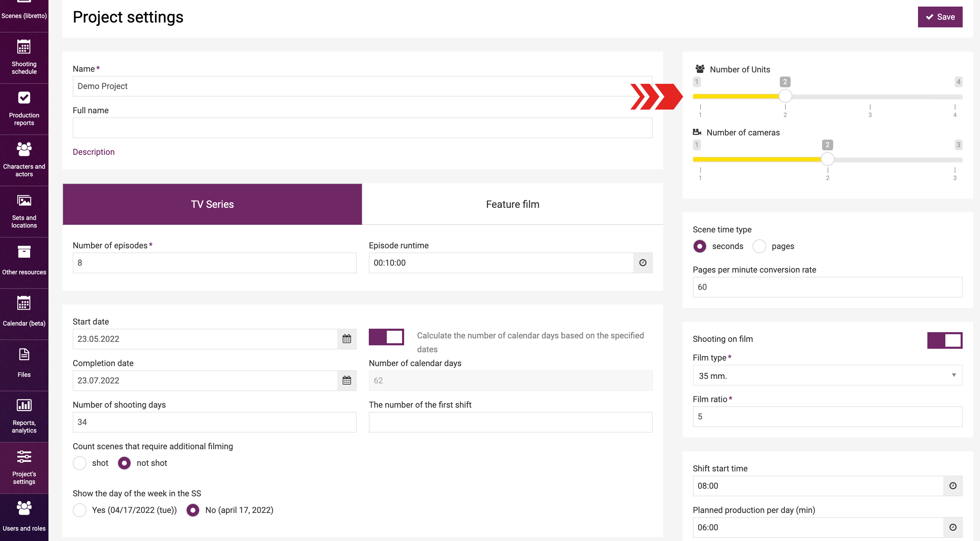Click number of the first shift field
980x541 pixels.
click(x=510, y=422)
